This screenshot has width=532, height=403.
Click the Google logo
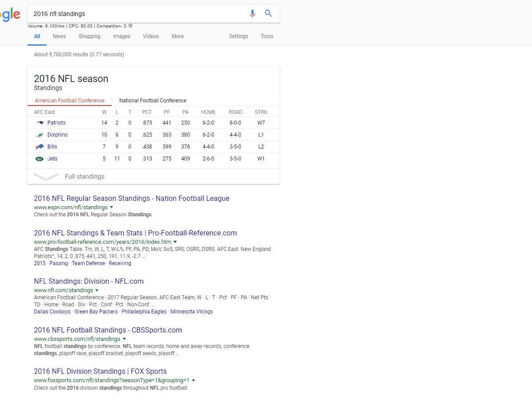pos(10,14)
